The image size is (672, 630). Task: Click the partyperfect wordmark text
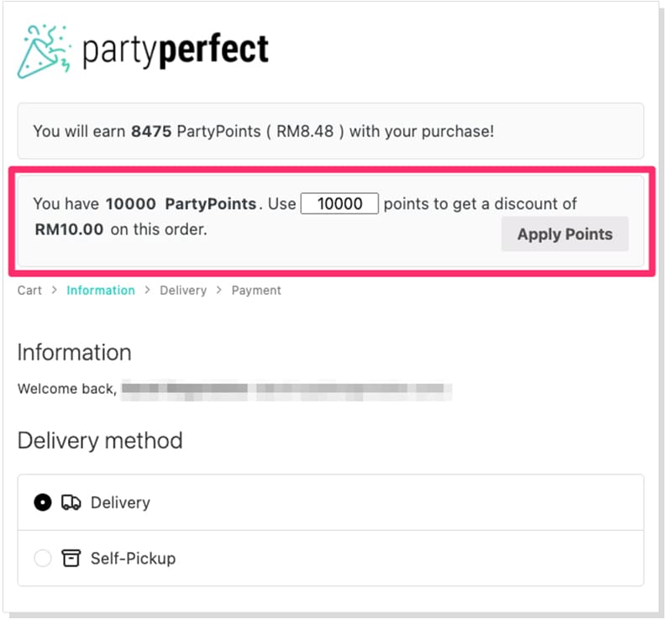(176, 51)
